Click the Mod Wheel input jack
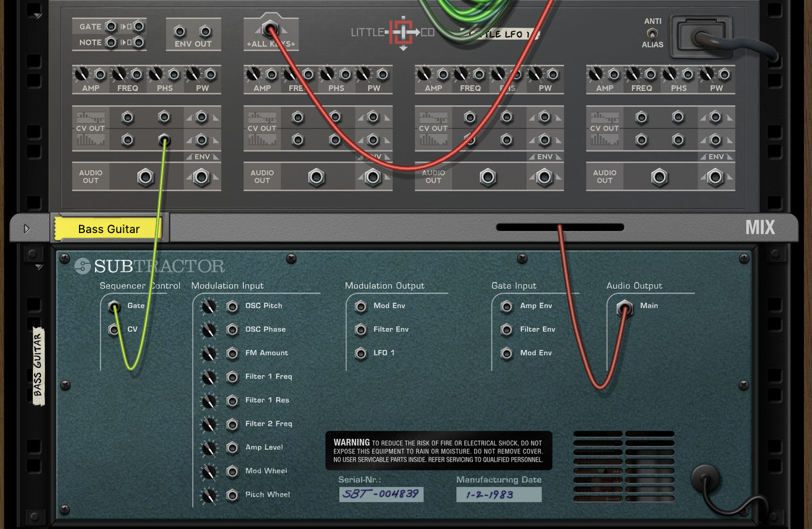The image size is (812, 529). 233,472
